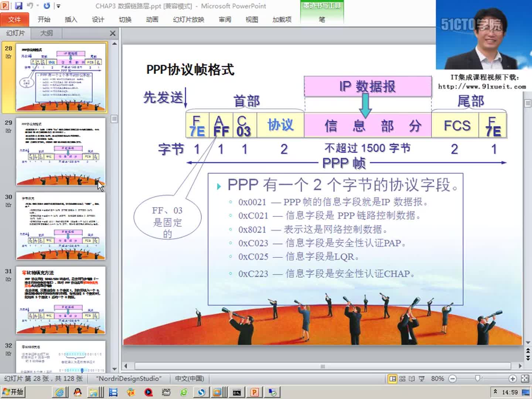
Task: Click the bullet line 0xC021 text
Action: (x=330, y=215)
